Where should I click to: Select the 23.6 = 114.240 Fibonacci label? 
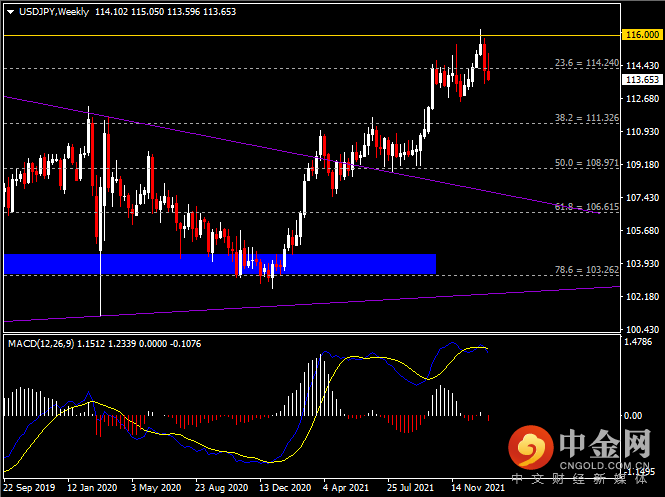tap(587, 63)
